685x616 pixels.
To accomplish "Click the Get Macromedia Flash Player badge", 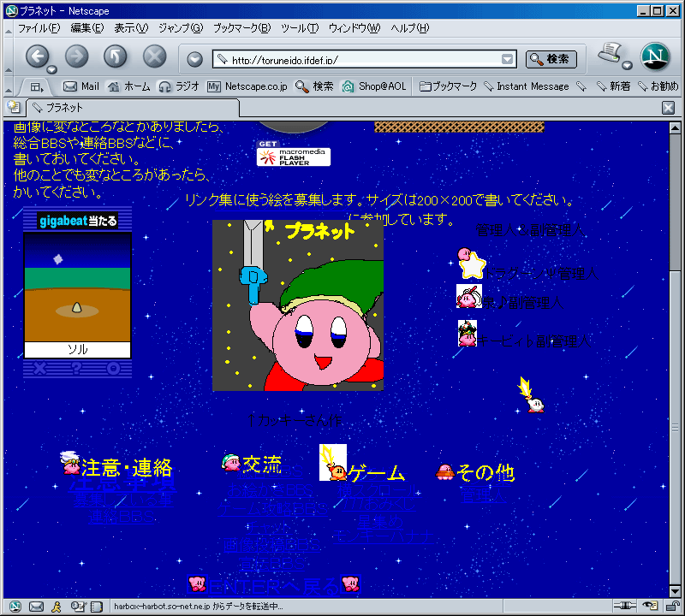I will [x=294, y=153].
